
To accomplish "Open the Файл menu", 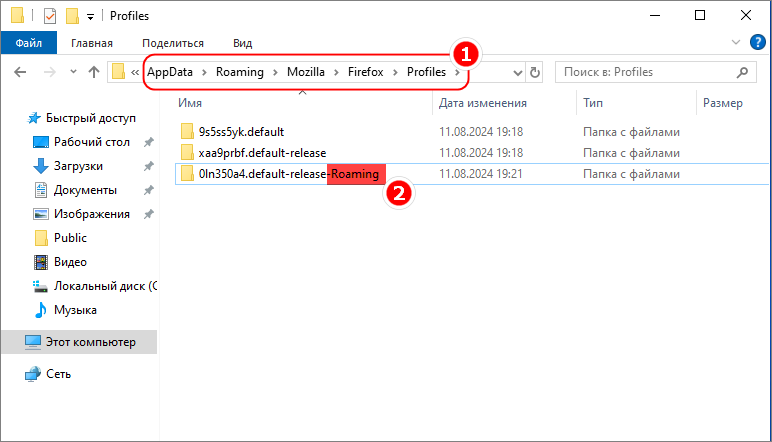I will (x=29, y=43).
